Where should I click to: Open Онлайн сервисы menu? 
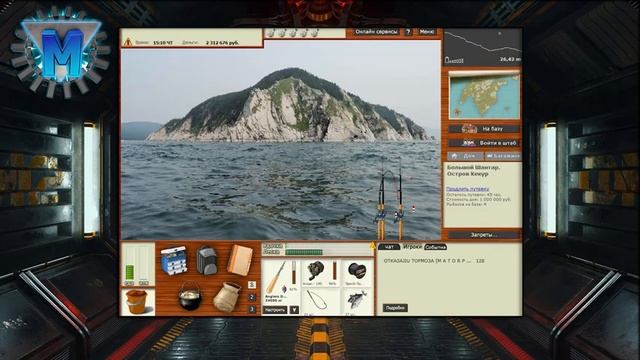click(x=376, y=32)
